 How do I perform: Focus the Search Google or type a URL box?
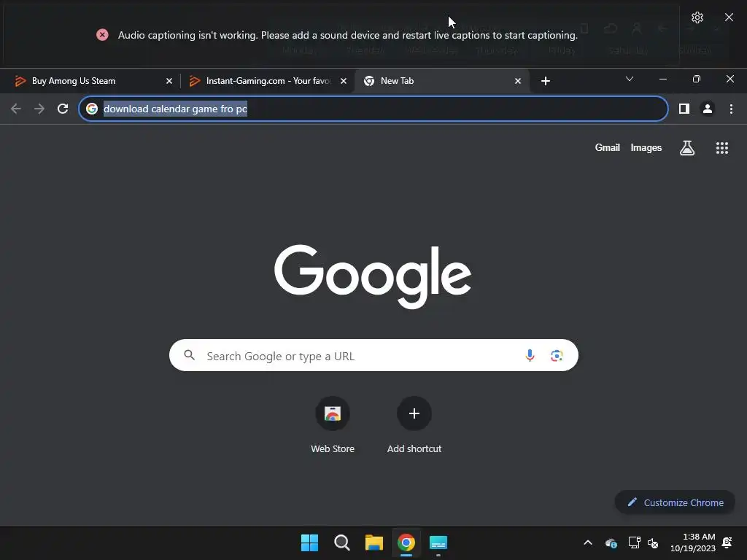click(x=373, y=355)
